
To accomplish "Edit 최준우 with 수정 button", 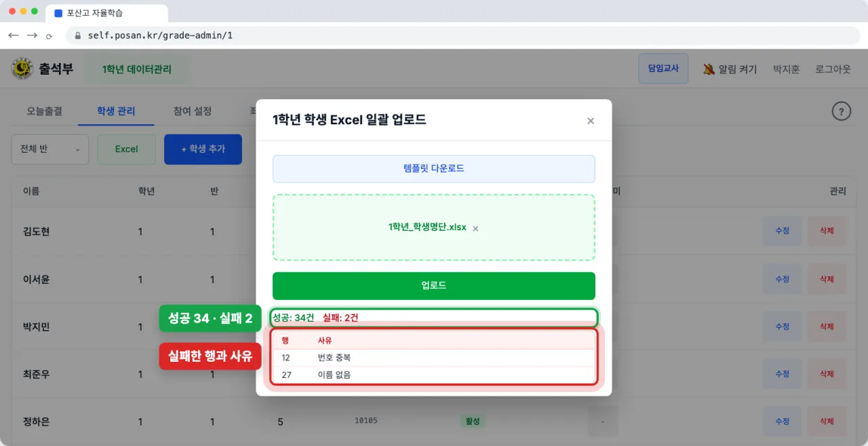I will (x=782, y=374).
